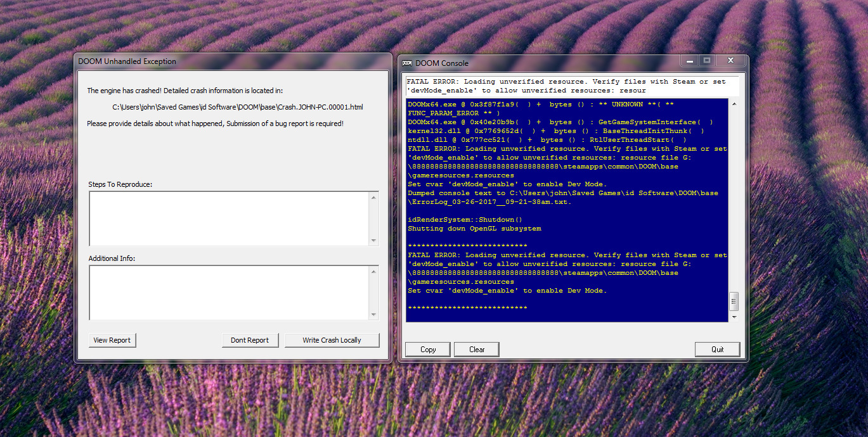The width and height of the screenshot is (868, 437).
Task: Click the console scrollbar thumb
Action: 734,301
